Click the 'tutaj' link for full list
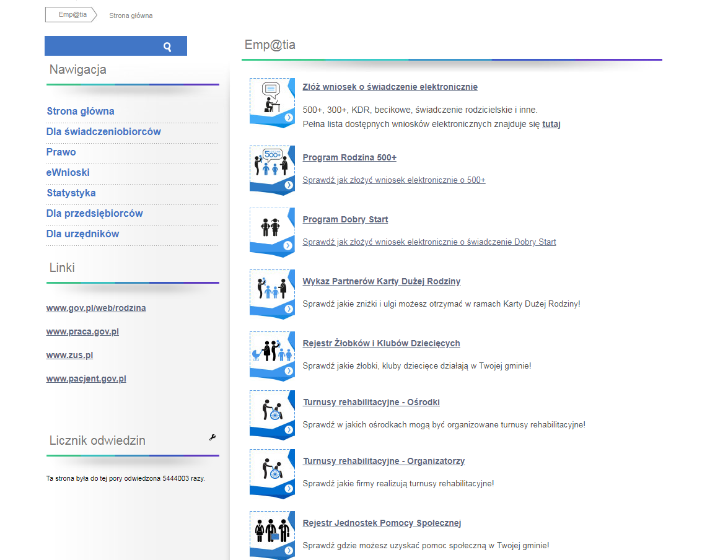Image resolution: width=728 pixels, height=560 pixels. pyautogui.click(x=551, y=124)
